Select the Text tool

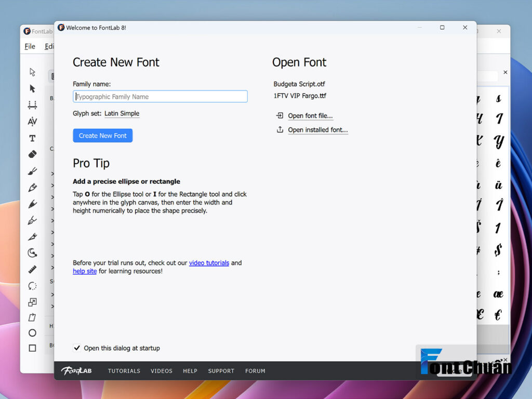32,138
